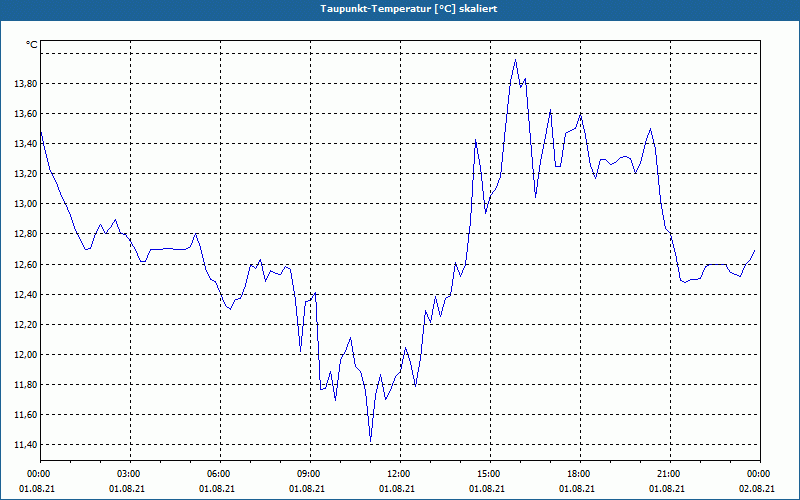Click the 11,60 y-axis label
Screen dimensions: 800x500
point(26,415)
